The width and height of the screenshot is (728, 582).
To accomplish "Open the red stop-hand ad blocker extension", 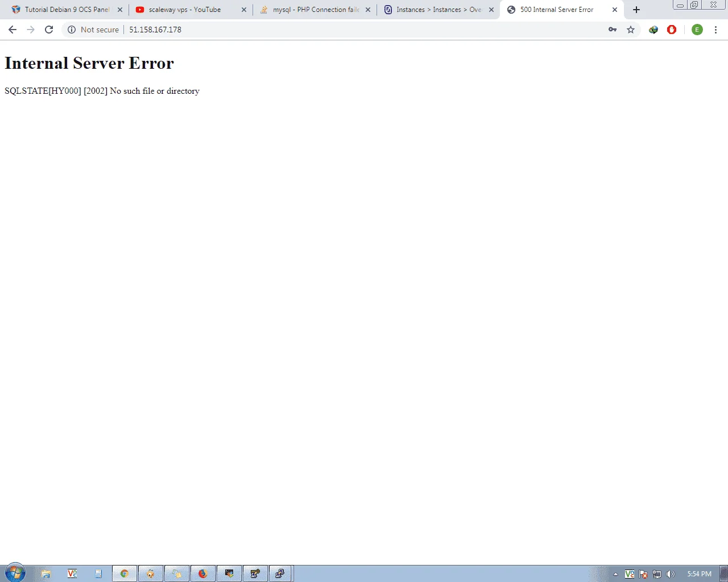I will [672, 30].
